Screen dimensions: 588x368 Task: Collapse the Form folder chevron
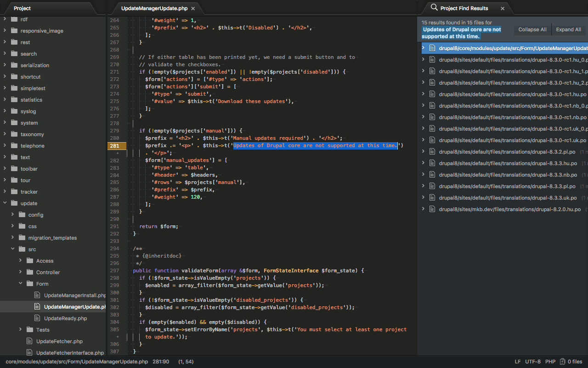point(20,283)
